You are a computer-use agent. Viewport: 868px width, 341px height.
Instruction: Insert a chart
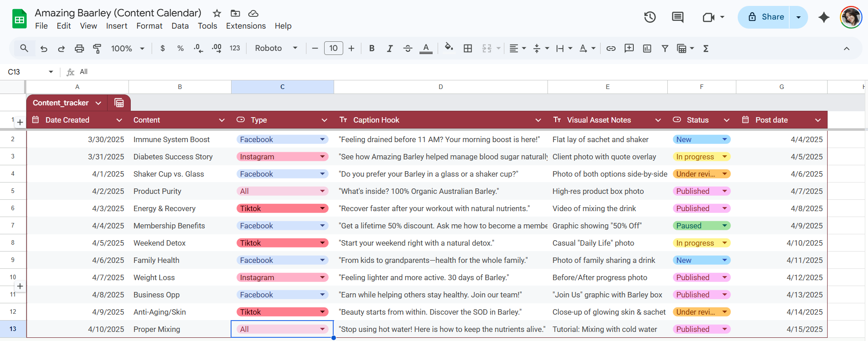647,48
